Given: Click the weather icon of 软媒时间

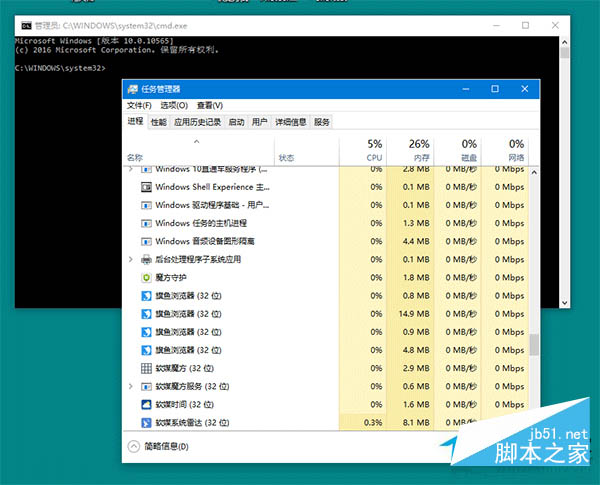Looking at the screenshot, I should (x=146, y=405).
